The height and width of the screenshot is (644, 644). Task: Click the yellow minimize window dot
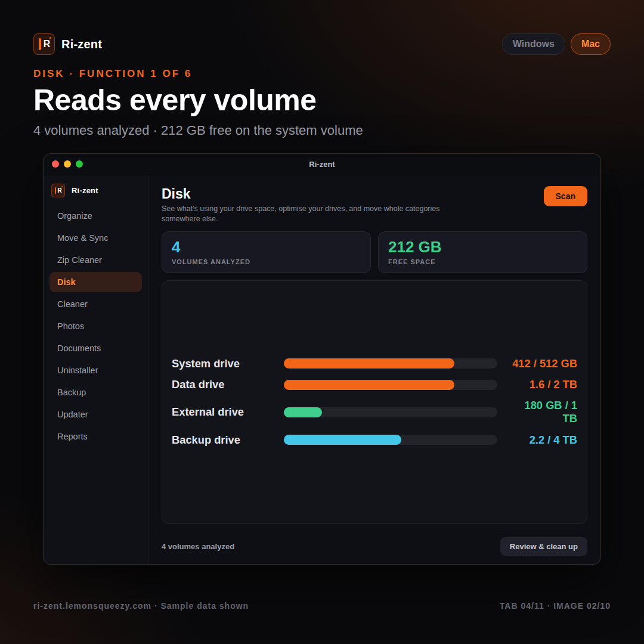[67, 165]
